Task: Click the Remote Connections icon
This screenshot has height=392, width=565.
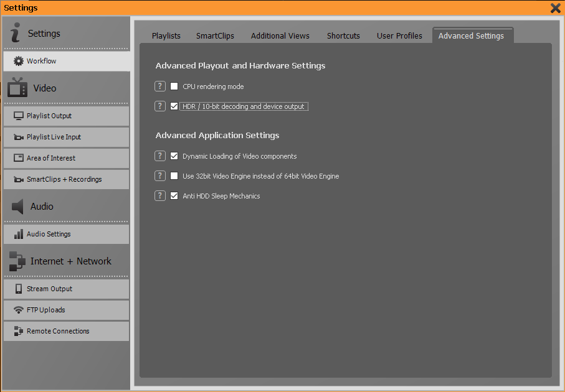Action: click(19, 331)
